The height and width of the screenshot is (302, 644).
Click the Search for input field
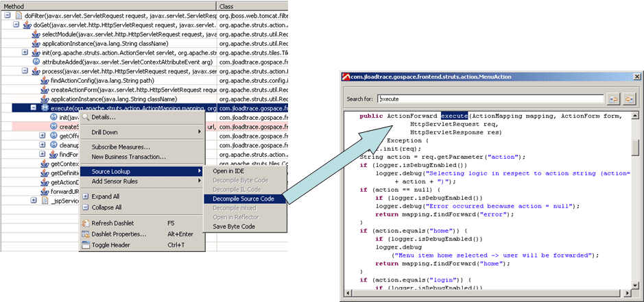click(x=491, y=99)
